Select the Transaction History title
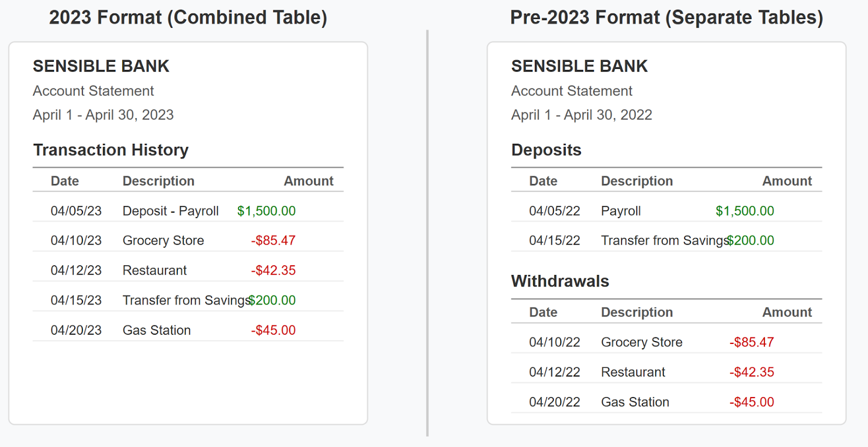Screen dimensions: 868x447 [111, 150]
